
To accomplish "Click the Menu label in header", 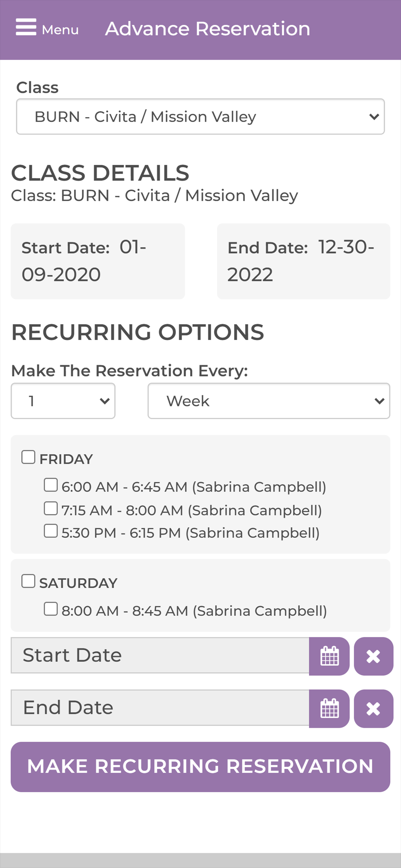I will point(60,30).
